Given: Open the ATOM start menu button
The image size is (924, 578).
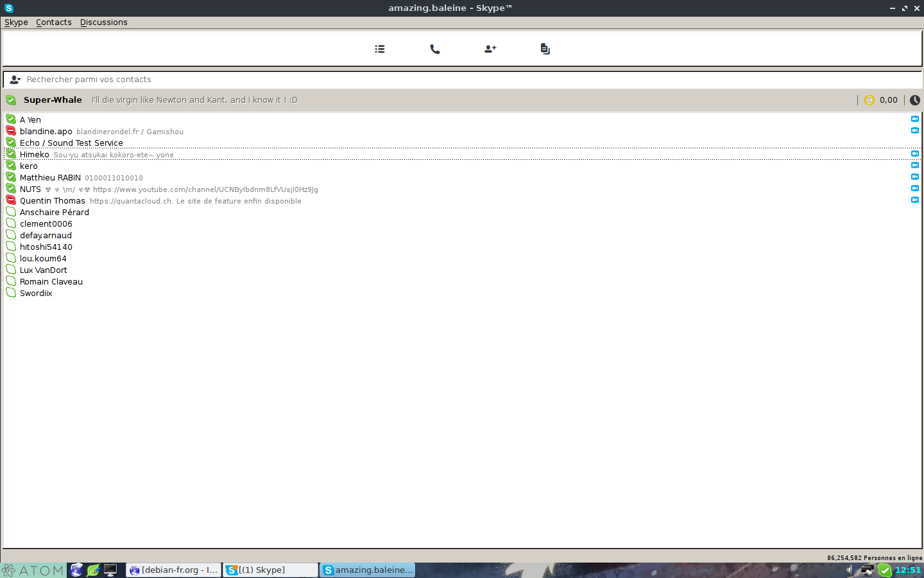Looking at the screenshot, I should point(33,570).
